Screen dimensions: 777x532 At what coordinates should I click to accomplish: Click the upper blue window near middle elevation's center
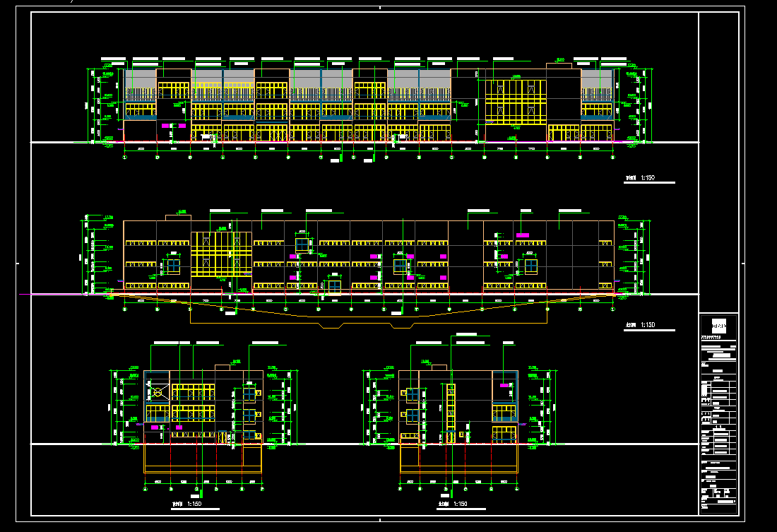[302, 244]
